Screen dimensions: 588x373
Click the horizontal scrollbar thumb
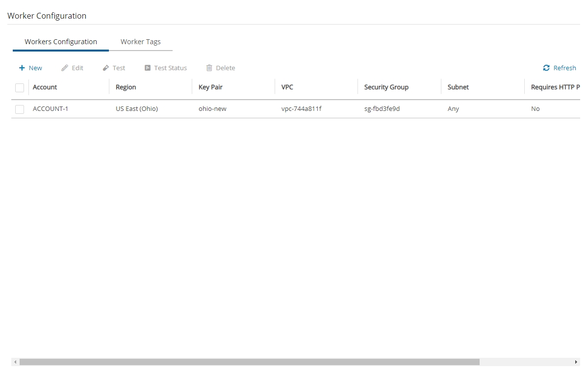[249, 362]
